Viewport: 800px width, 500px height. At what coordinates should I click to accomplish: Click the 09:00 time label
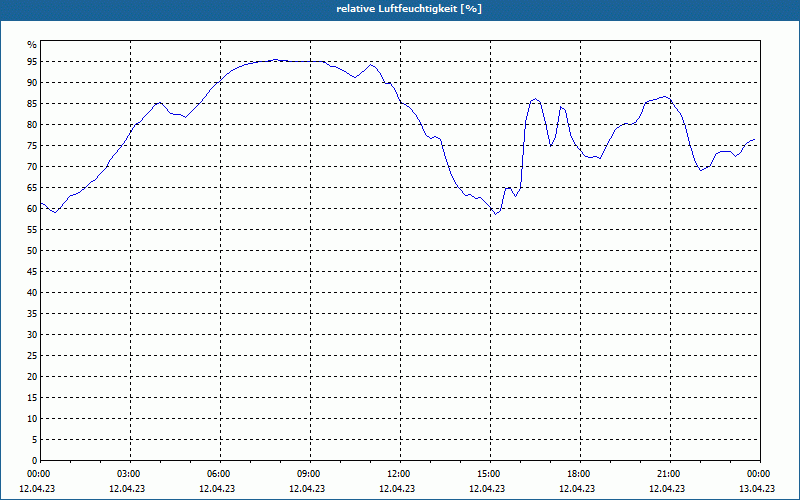[x=308, y=474]
